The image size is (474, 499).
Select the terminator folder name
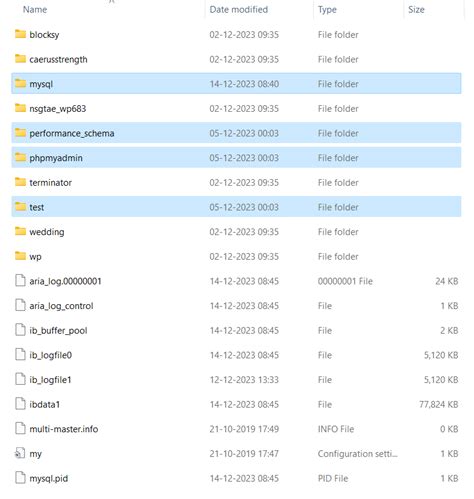[50, 183]
